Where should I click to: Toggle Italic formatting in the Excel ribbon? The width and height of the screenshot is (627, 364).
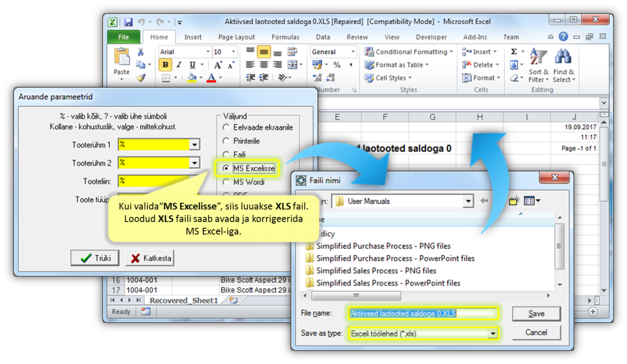click(178, 65)
